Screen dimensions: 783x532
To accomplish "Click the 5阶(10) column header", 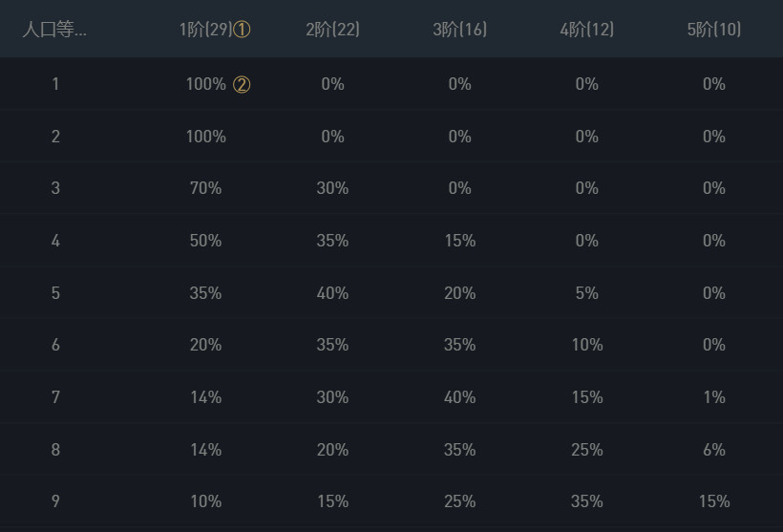I will coord(713,30).
